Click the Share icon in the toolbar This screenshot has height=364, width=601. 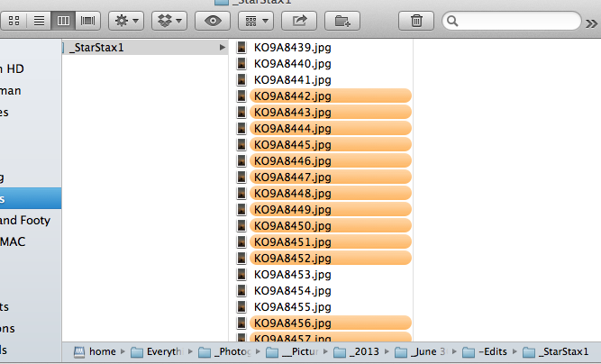point(300,20)
